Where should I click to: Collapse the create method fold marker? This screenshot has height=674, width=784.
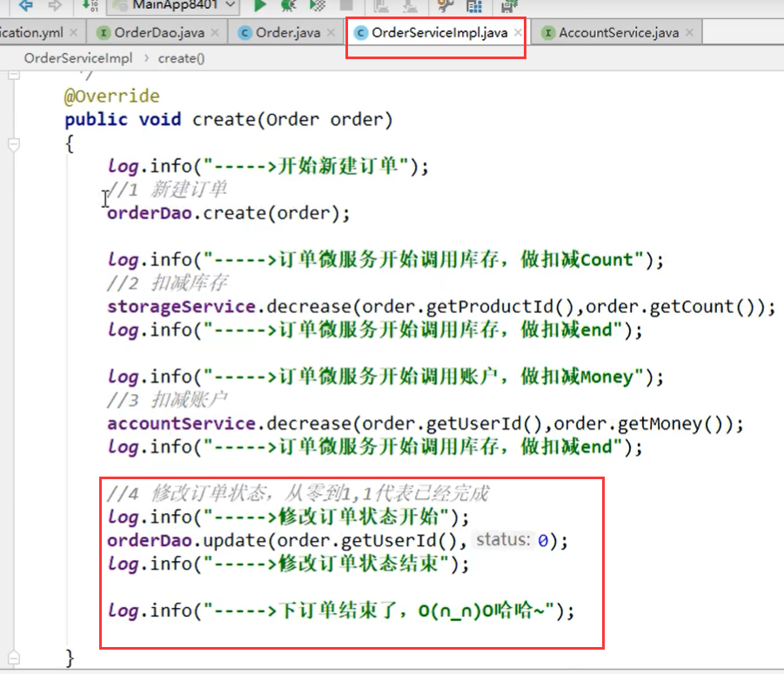[14, 145]
